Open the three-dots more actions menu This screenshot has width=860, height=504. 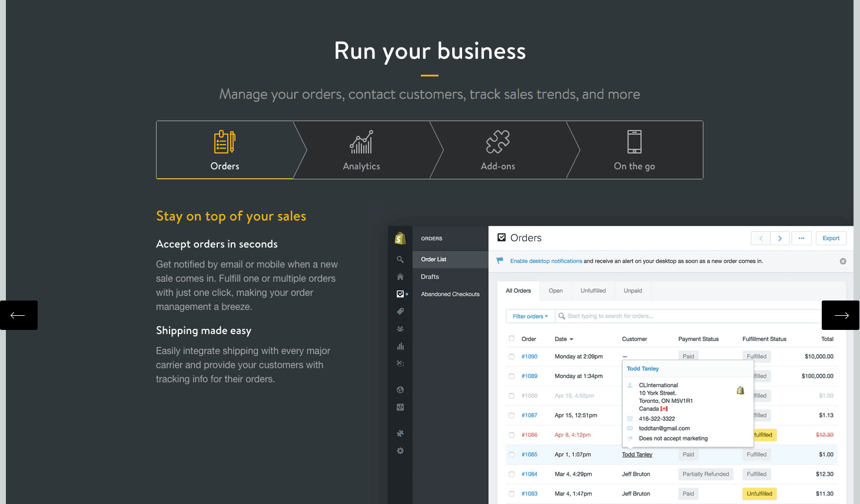coord(801,238)
